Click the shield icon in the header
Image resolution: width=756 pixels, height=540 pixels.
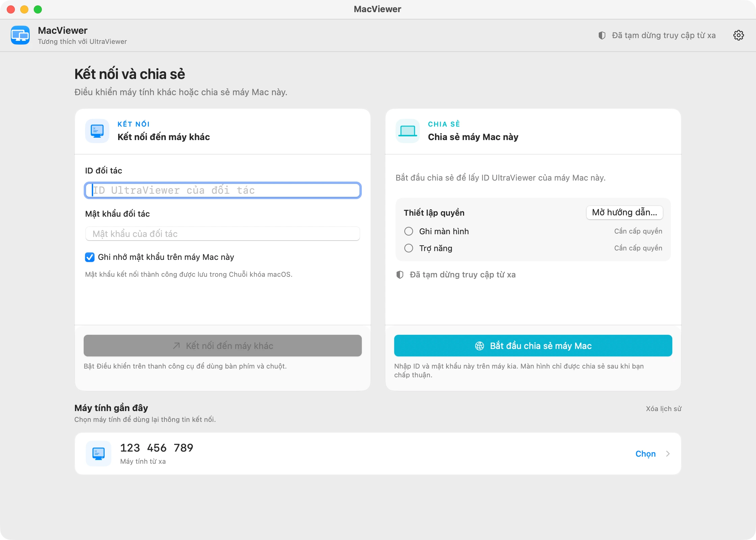tap(602, 35)
